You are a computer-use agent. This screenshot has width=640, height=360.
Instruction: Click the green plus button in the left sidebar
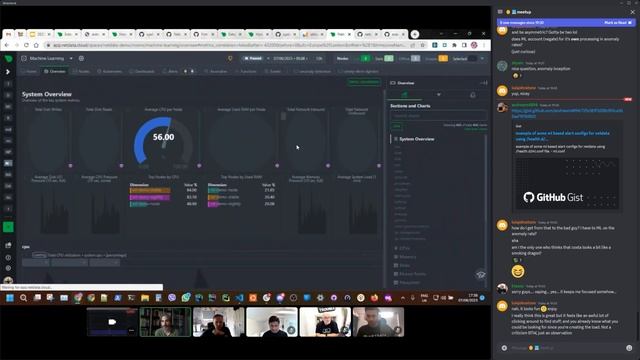pos(8,227)
